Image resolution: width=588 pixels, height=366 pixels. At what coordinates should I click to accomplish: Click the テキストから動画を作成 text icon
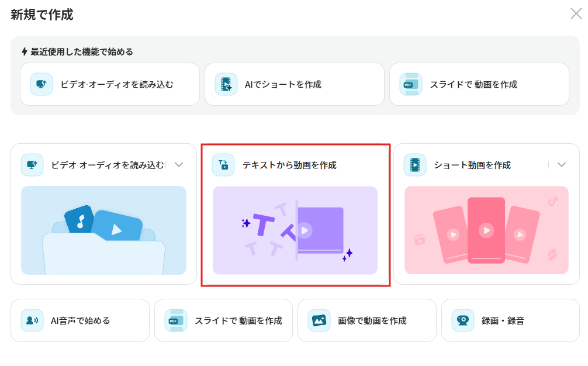[x=223, y=165]
